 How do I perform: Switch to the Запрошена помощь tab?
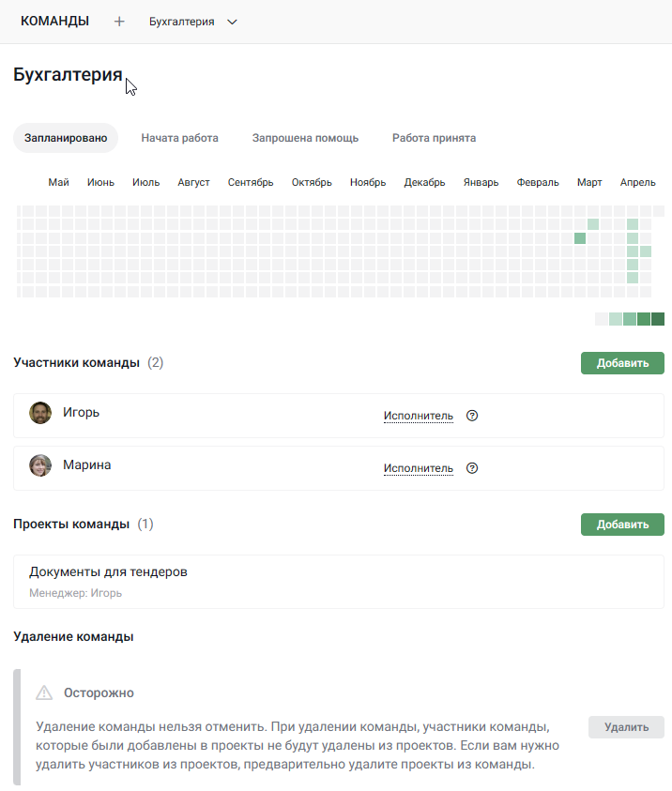coord(305,138)
